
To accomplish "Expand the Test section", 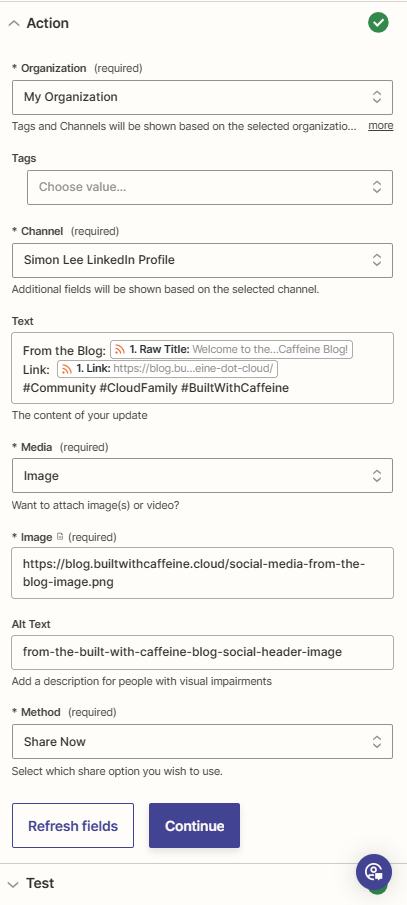I will click(x=14, y=884).
